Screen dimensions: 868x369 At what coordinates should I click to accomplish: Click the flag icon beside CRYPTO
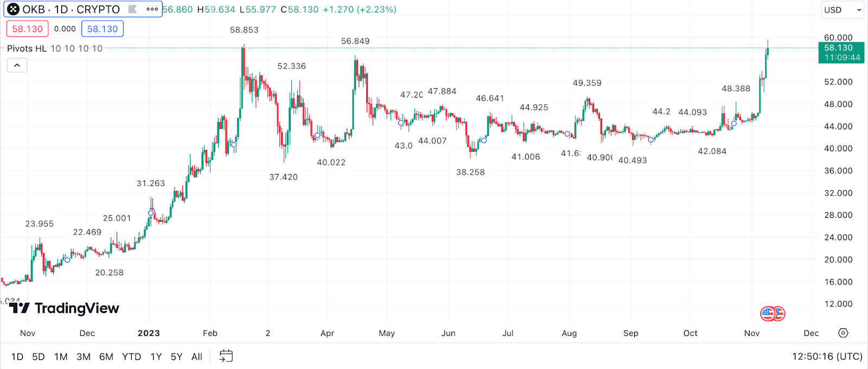click(x=132, y=9)
